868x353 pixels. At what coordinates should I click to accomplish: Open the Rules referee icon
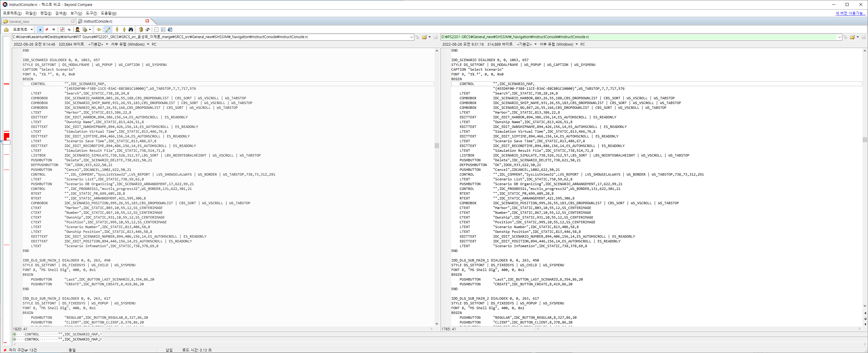pyautogui.click(x=78, y=30)
